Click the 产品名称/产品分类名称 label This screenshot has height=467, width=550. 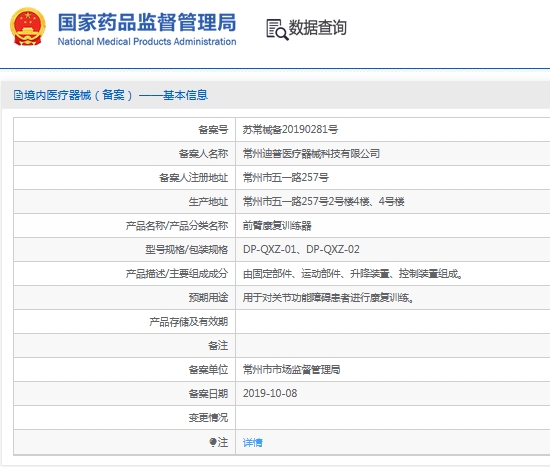[177, 225]
